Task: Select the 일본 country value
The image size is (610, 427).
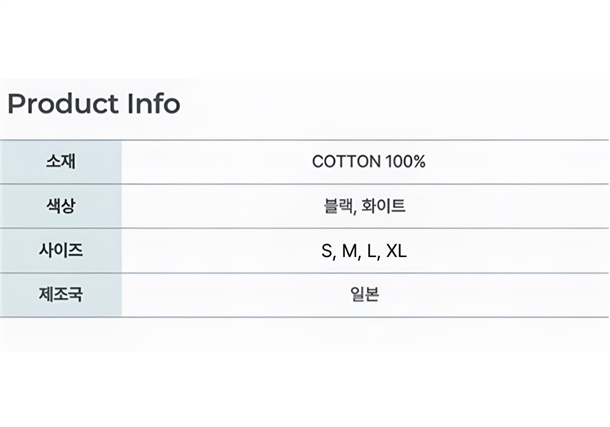Action: (x=365, y=294)
